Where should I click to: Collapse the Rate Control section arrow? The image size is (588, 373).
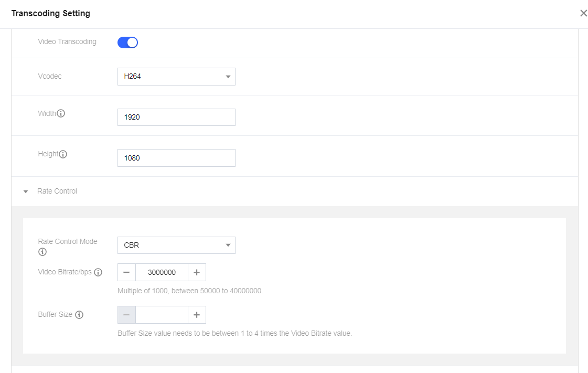(x=26, y=191)
